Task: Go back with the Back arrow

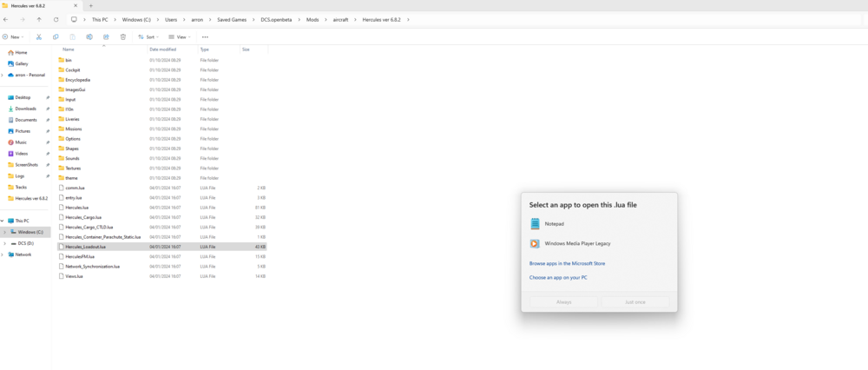Action: click(5, 19)
